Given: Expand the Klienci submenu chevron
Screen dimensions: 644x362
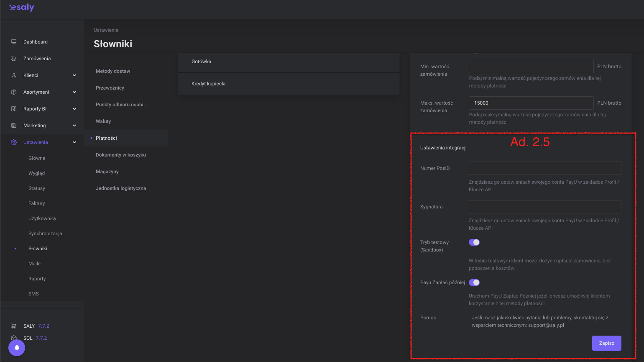Looking at the screenshot, I should click(x=74, y=75).
